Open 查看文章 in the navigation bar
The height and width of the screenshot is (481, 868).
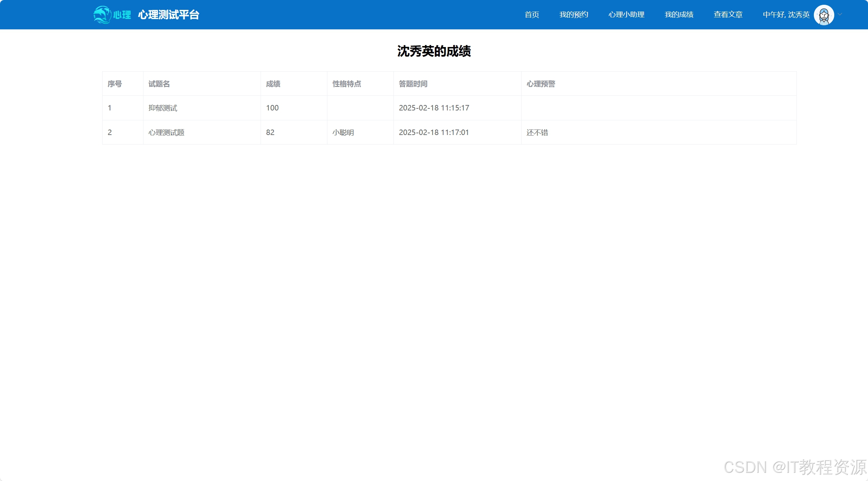[728, 15]
